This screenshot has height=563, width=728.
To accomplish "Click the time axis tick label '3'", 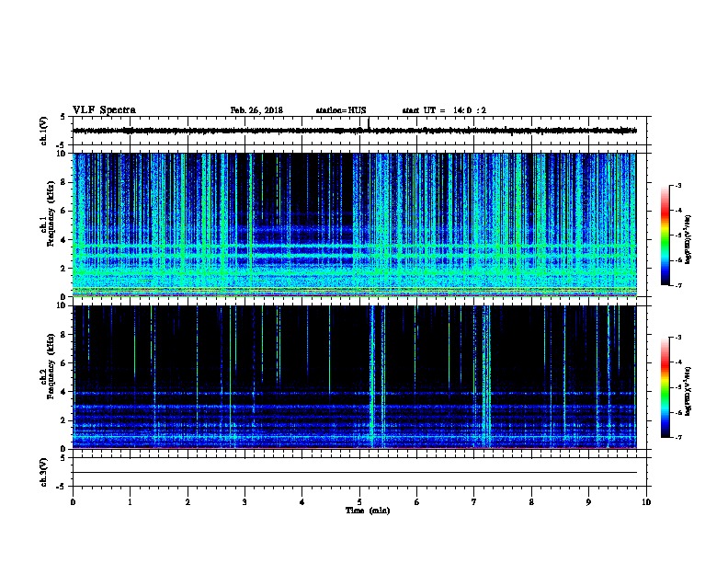I will [245, 501].
